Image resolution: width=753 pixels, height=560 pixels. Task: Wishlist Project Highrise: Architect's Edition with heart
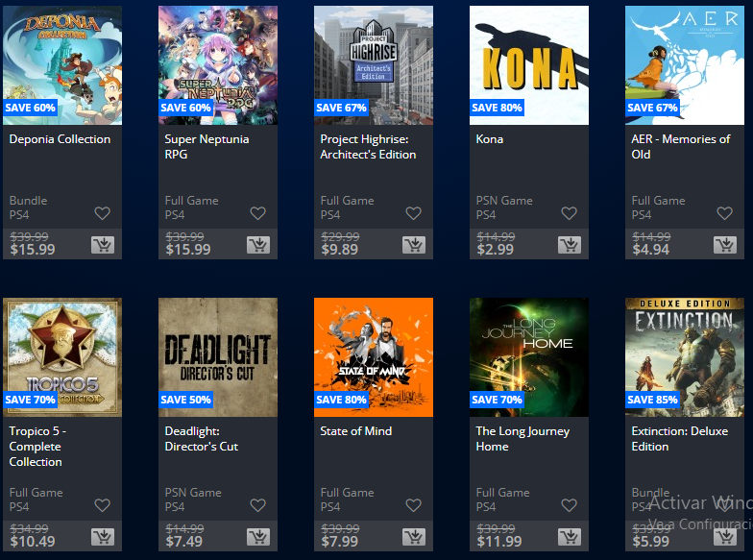tap(413, 213)
